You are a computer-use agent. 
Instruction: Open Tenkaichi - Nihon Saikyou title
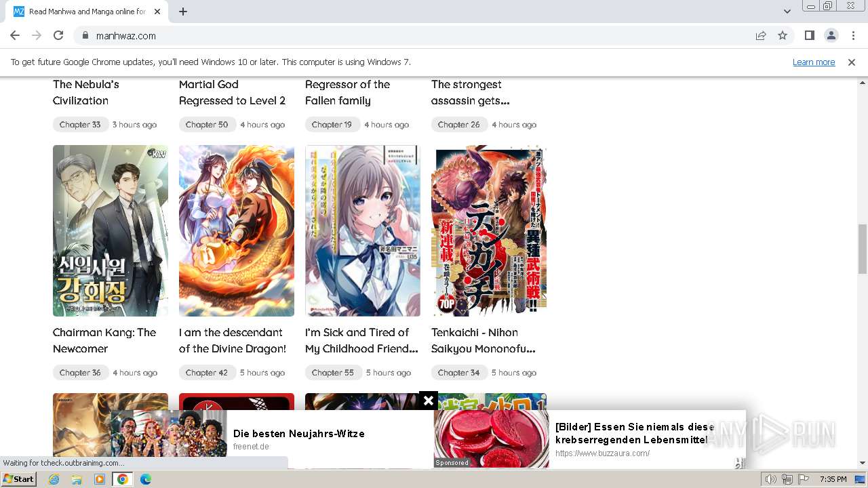click(x=484, y=340)
